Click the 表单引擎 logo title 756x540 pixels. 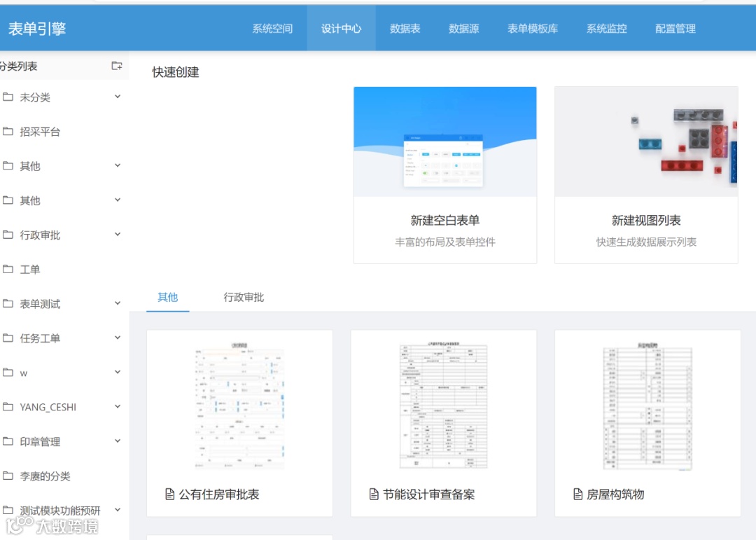pos(37,29)
